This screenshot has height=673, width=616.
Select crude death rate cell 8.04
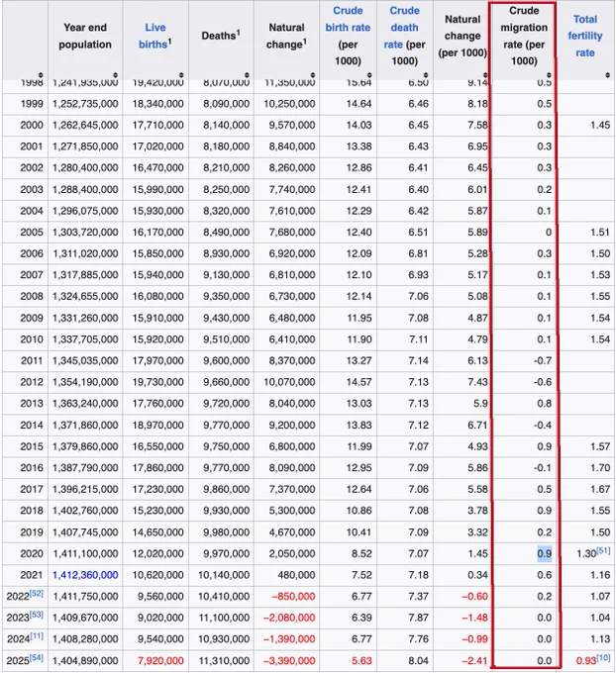coord(418,661)
